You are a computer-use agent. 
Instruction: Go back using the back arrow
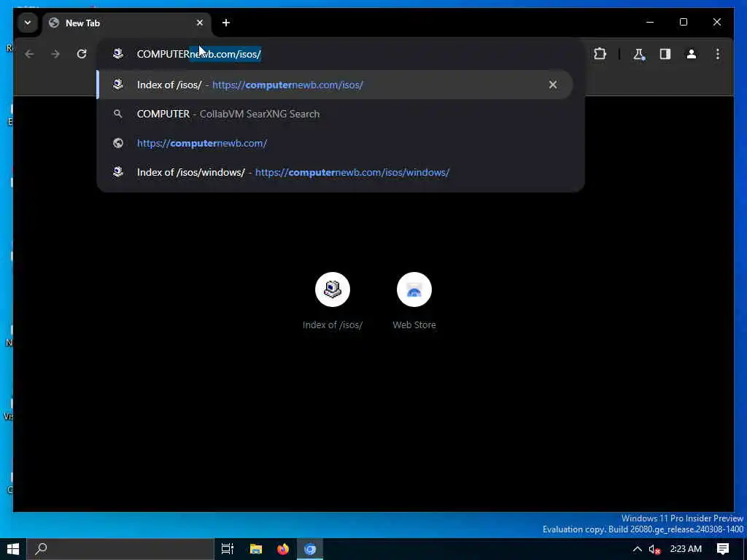[x=29, y=54]
